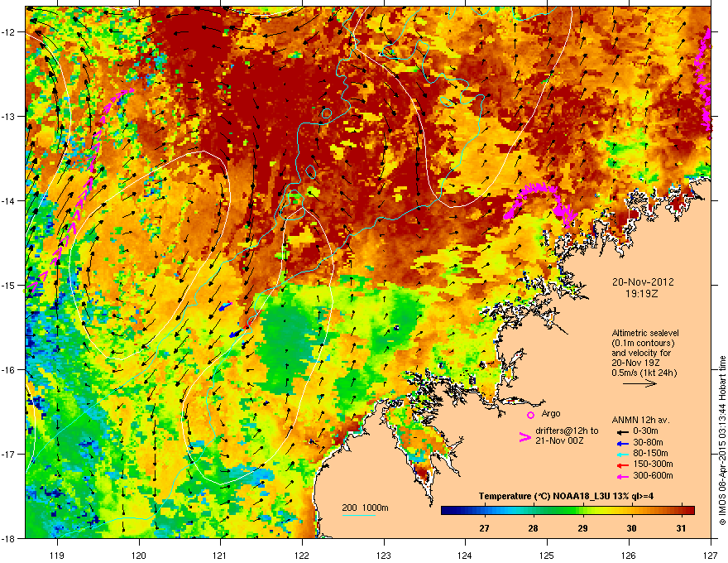Click the 28 tick label on colorbar

tap(533, 528)
